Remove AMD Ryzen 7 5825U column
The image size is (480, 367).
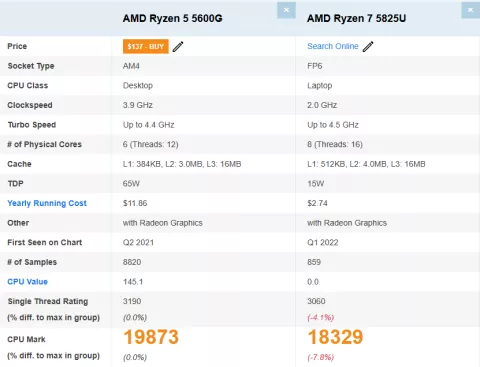[x=471, y=10]
